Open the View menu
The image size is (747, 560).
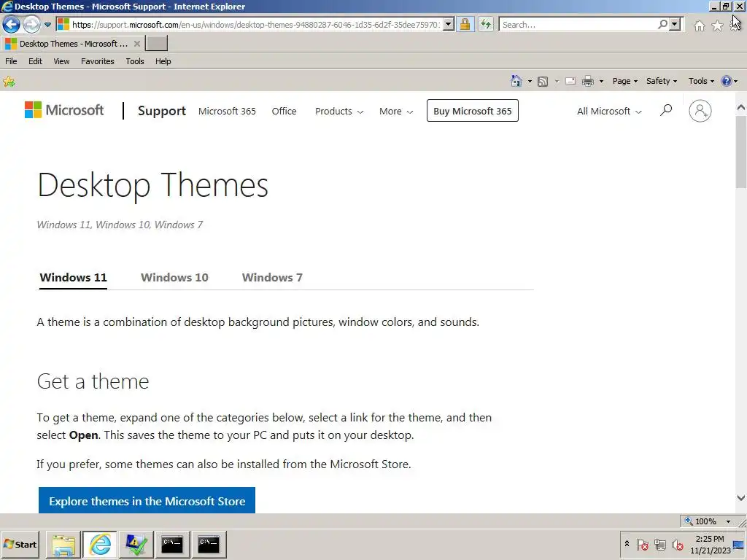(61, 61)
